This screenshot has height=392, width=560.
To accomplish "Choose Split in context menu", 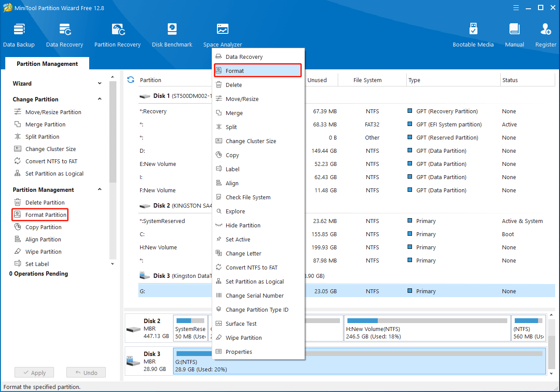I will pos(258,127).
